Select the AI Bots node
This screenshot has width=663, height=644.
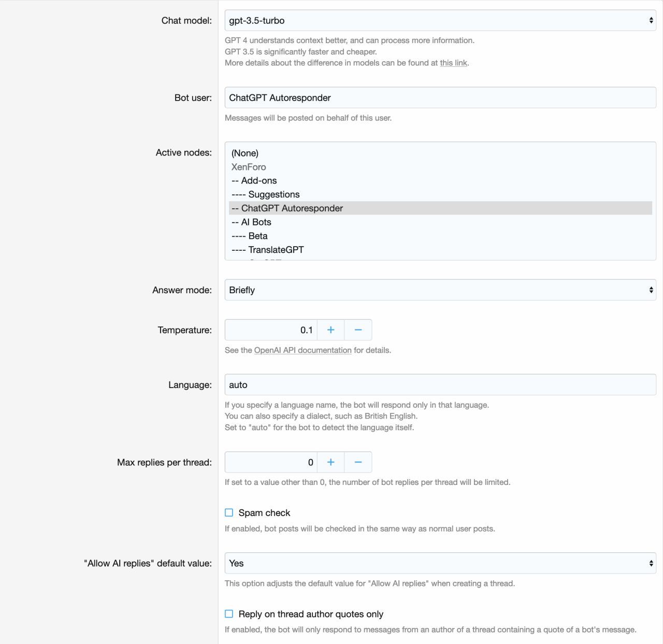pos(256,222)
